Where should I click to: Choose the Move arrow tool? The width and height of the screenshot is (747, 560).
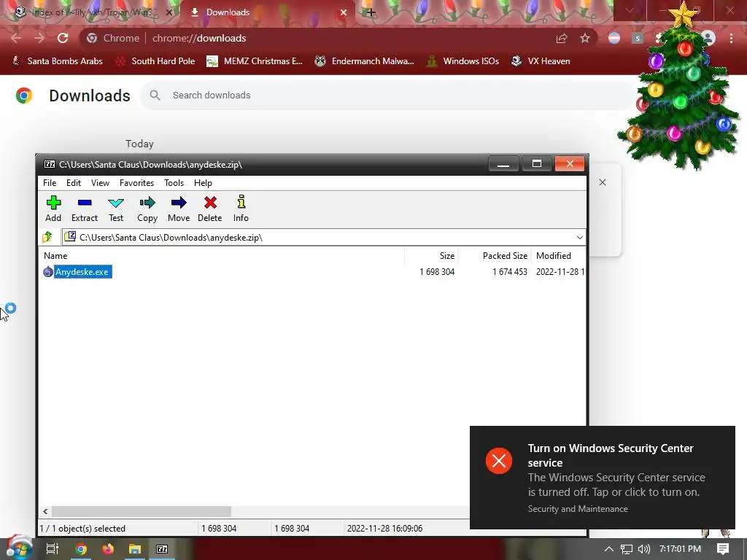click(179, 209)
